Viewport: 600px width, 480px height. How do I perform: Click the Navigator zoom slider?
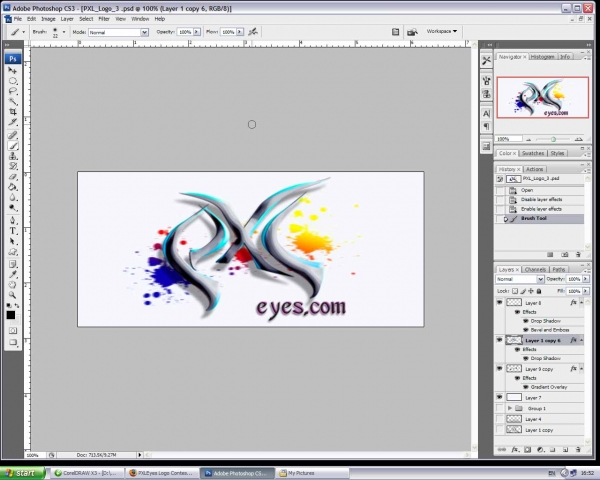click(553, 139)
